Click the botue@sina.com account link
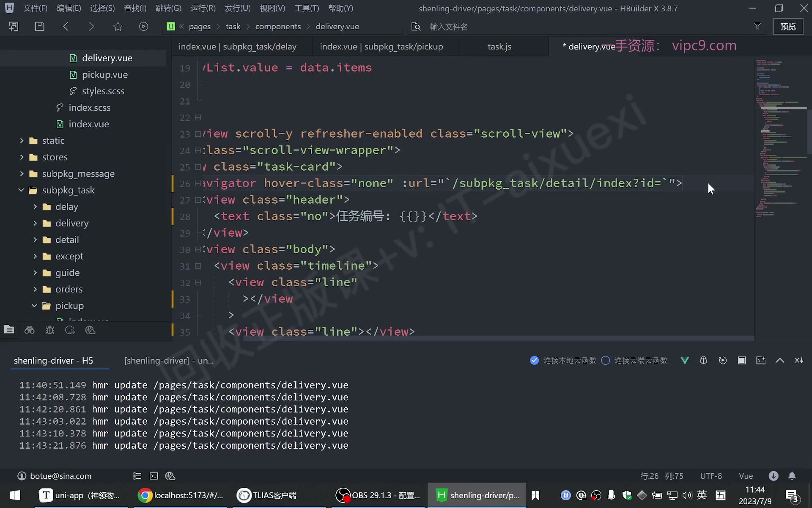The height and width of the screenshot is (508, 812). coord(60,476)
